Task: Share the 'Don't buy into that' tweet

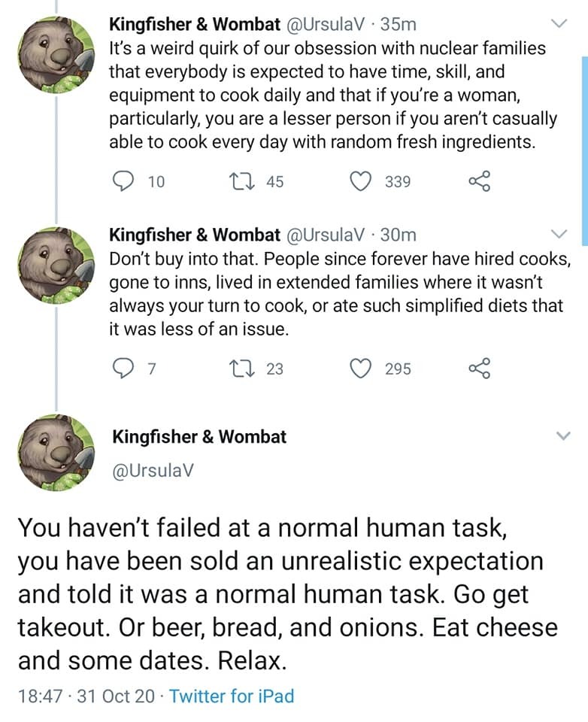Action: pos(479,369)
